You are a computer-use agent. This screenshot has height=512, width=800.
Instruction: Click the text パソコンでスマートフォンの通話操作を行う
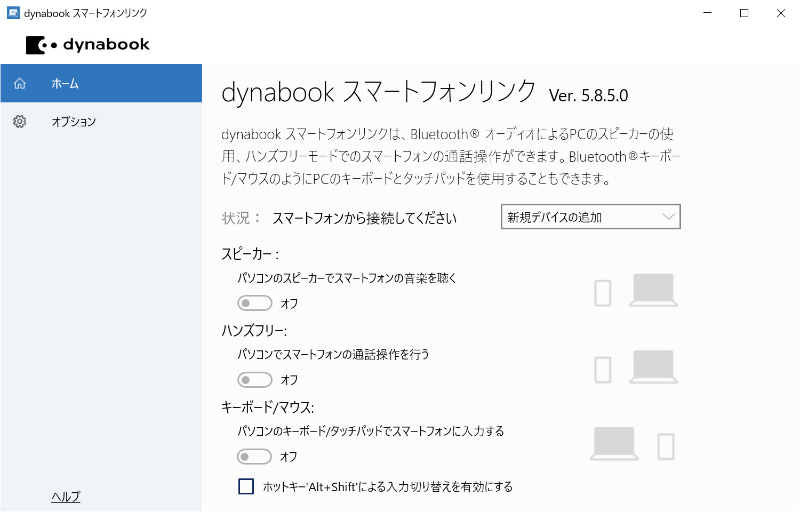coord(333,354)
